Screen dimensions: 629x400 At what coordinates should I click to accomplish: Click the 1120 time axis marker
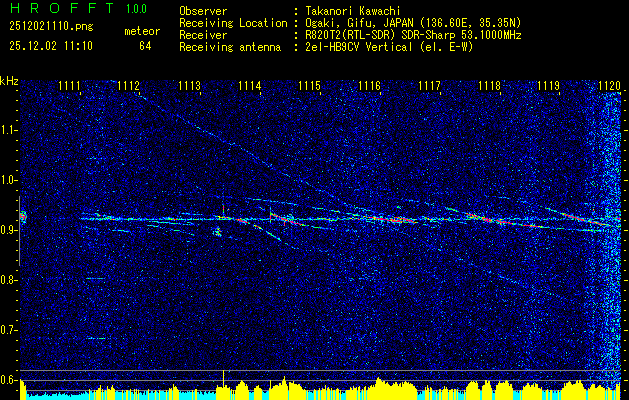609,86
